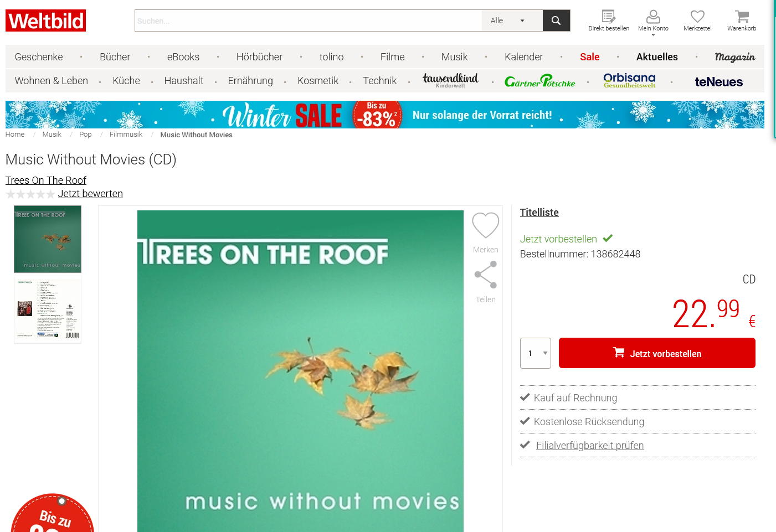This screenshot has height=532, width=776.
Task: Select the back cover tracklist thumbnail
Action: pyautogui.click(x=48, y=309)
